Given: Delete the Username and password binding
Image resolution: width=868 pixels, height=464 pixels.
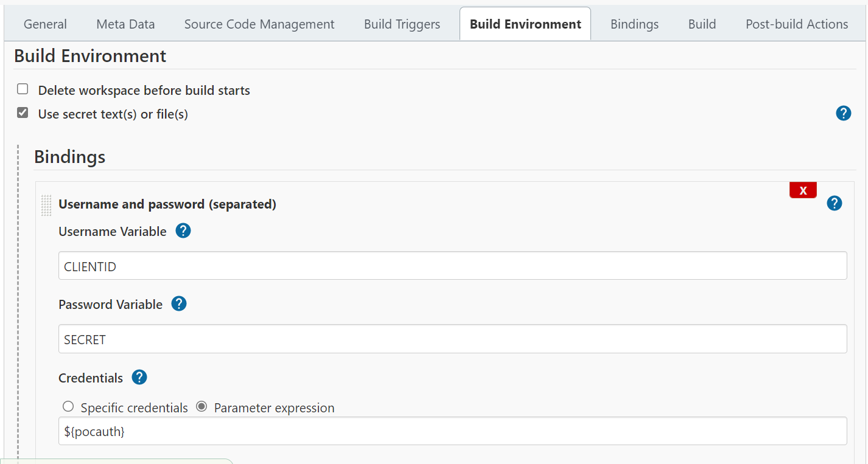Looking at the screenshot, I should (802, 190).
